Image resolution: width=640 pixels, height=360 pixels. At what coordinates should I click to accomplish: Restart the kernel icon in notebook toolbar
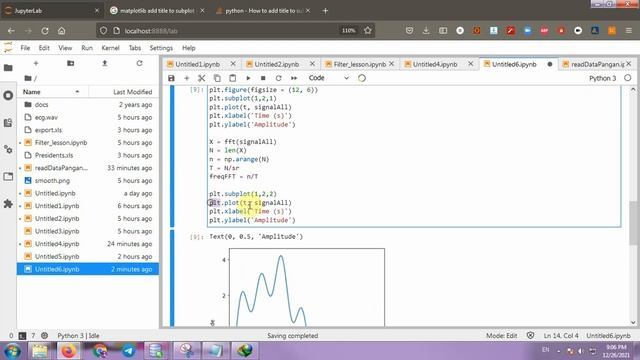278,78
